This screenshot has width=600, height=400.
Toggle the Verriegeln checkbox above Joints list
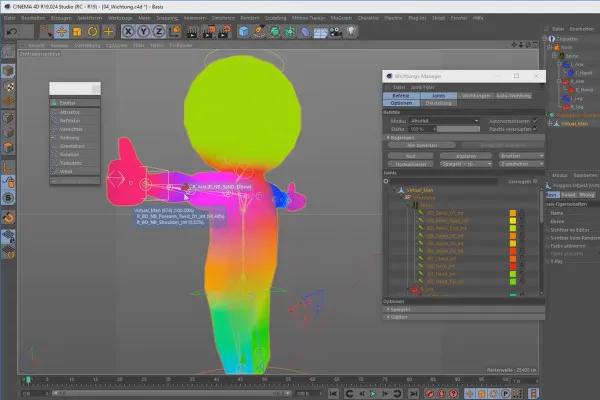[535, 181]
